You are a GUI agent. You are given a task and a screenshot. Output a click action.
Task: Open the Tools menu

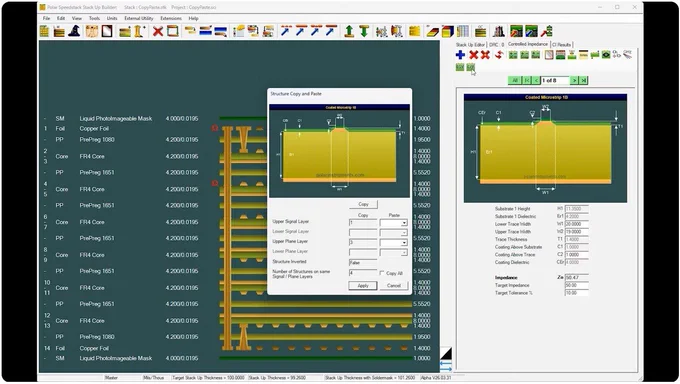(94, 18)
